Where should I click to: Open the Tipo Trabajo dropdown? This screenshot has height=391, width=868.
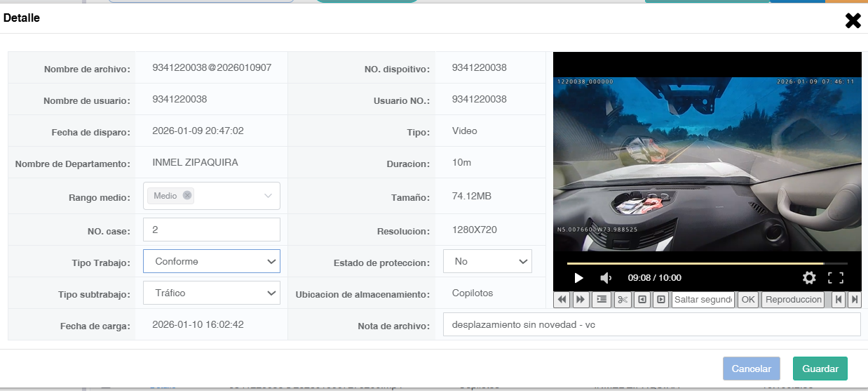coord(212,261)
